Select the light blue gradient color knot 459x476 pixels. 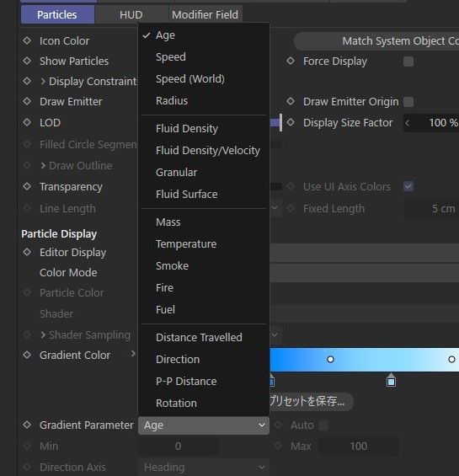[391, 381]
